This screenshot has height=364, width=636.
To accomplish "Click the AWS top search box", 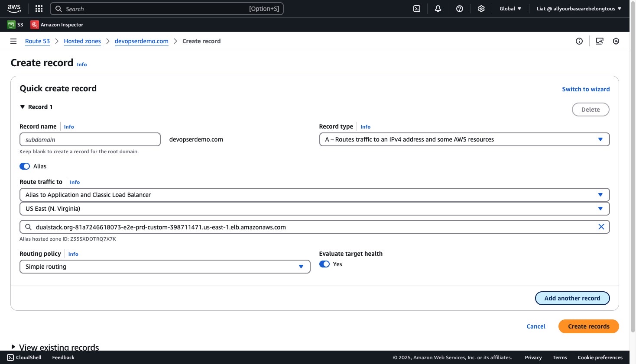I will (x=167, y=9).
